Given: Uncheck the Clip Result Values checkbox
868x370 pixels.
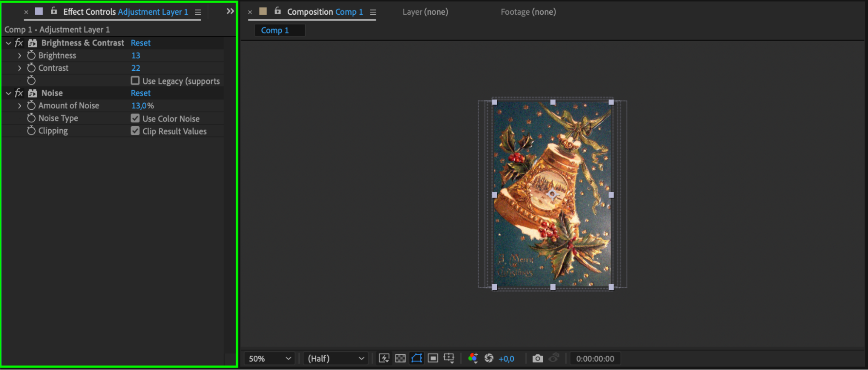Looking at the screenshot, I should (135, 131).
